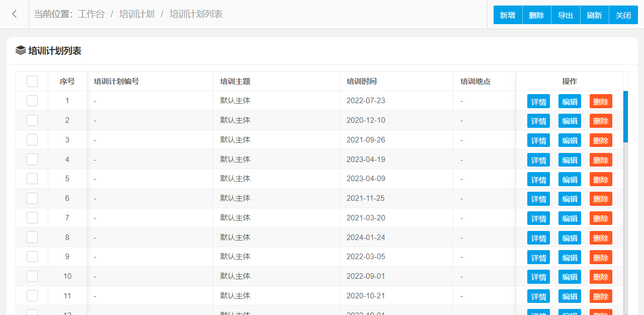
Task: Click the 新增 button in top toolbar
Action: coord(508,15)
